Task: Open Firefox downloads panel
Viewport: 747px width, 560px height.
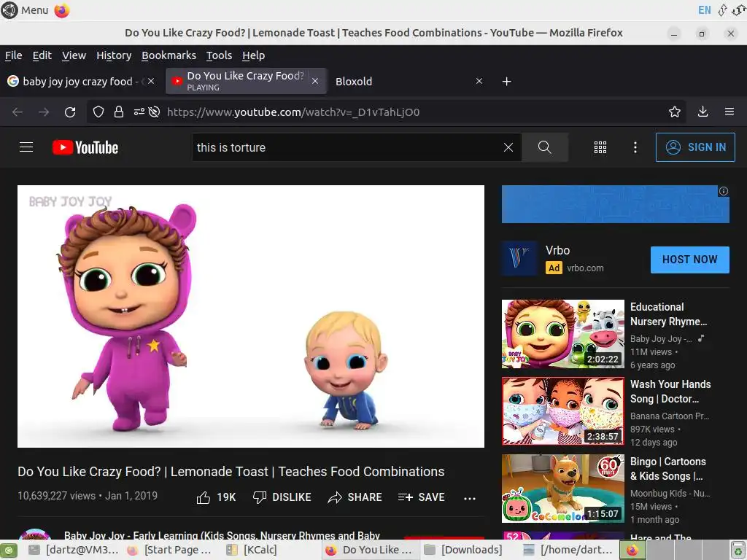Action: tap(703, 112)
